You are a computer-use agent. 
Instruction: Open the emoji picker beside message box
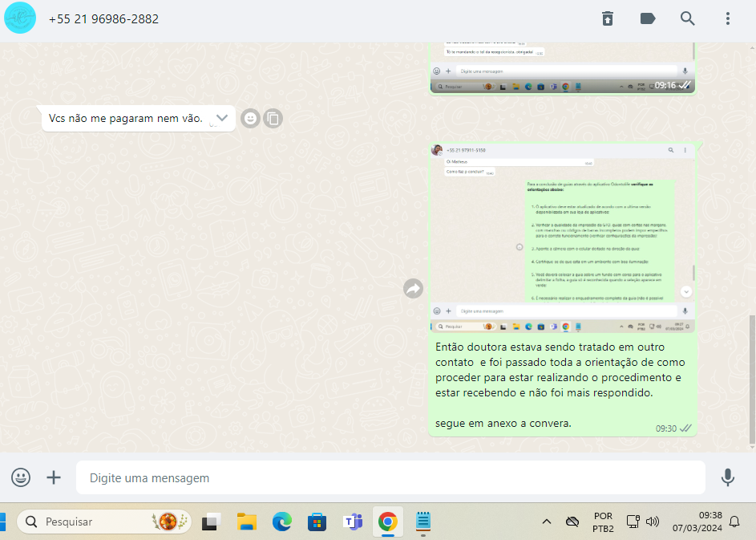coord(21,477)
